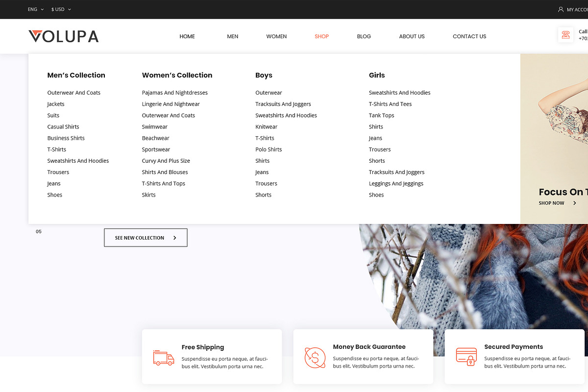588x392 pixels.
Task: Open the Girls heading link
Action: pos(377,75)
